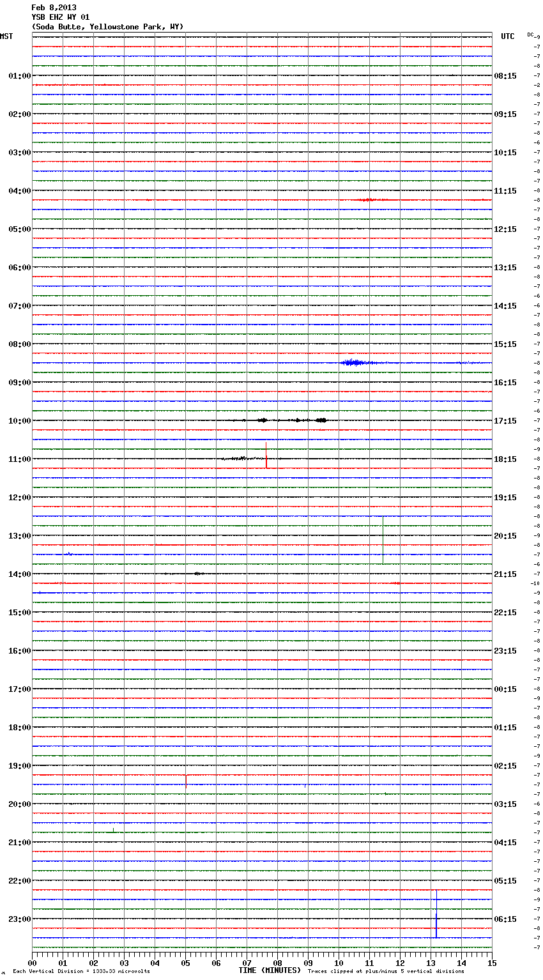Select the station code "YSB EHZ WY 01"

pyautogui.click(x=61, y=17)
